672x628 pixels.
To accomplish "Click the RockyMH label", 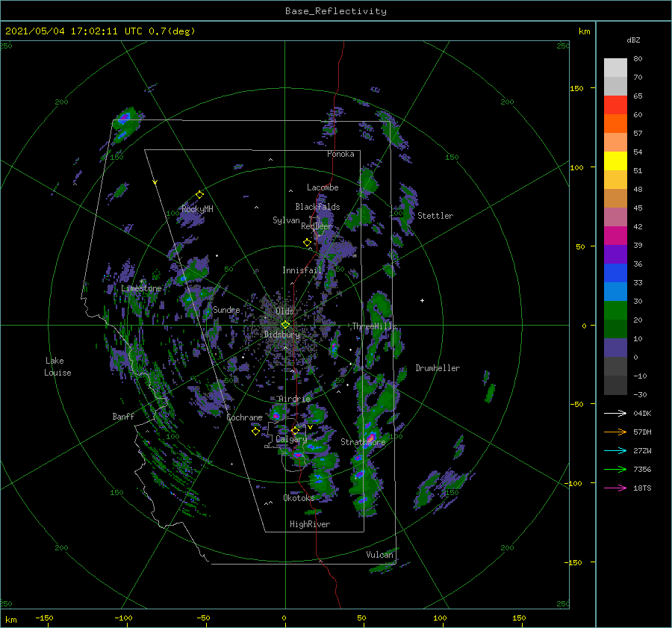I will click(x=197, y=209).
